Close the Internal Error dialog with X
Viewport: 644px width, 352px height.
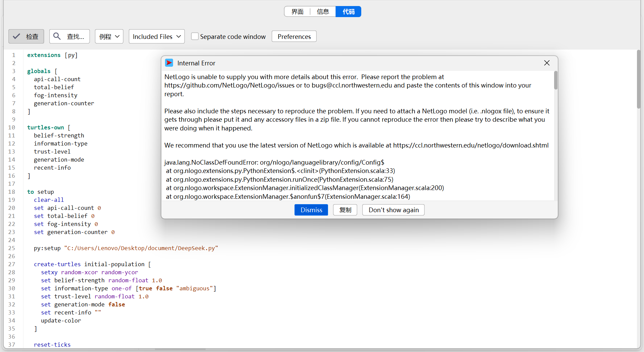coord(547,63)
